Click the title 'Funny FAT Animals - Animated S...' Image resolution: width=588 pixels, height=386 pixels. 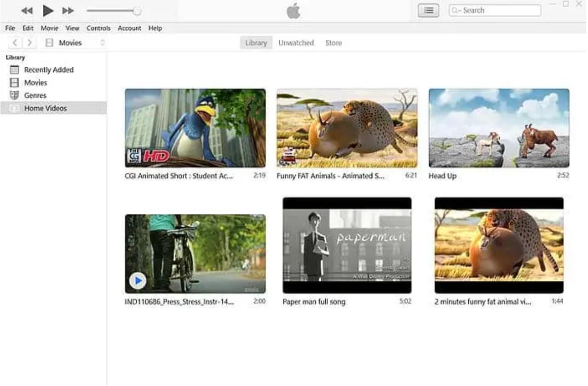pos(330,176)
